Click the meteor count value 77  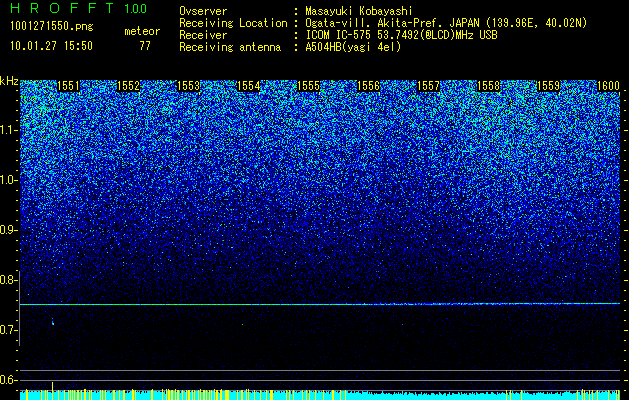pyautogui.click(x=145, y=46)
